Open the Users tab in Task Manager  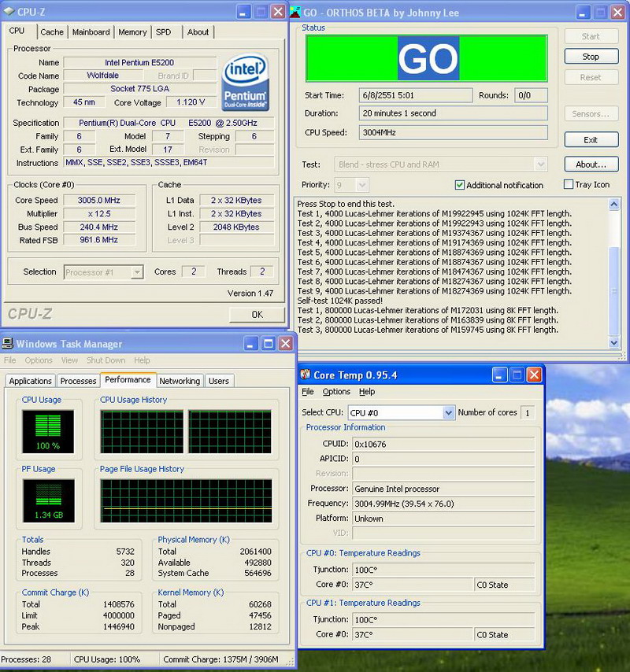point(219,381)
